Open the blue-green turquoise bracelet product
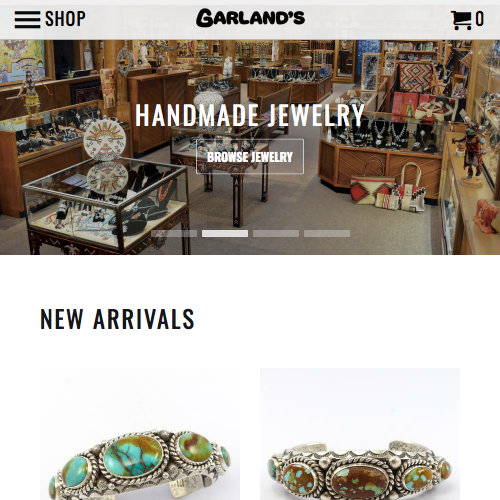 click(x=140, y=434)
